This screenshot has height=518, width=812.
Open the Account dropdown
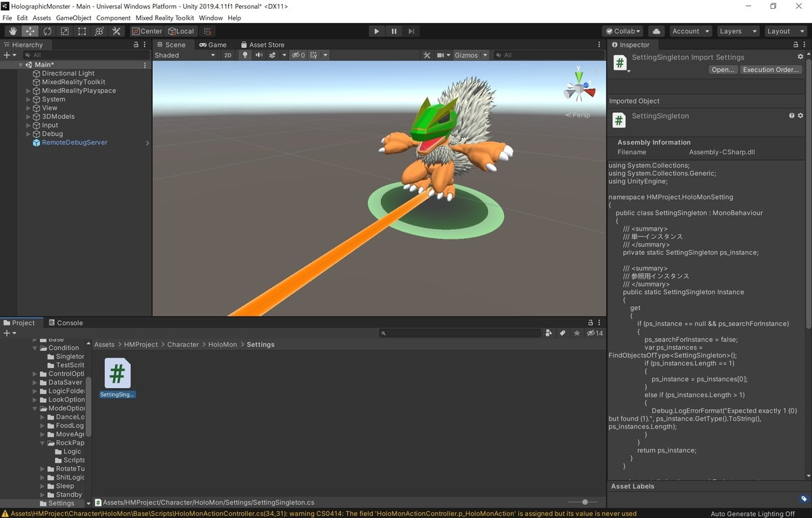[690, 31]
